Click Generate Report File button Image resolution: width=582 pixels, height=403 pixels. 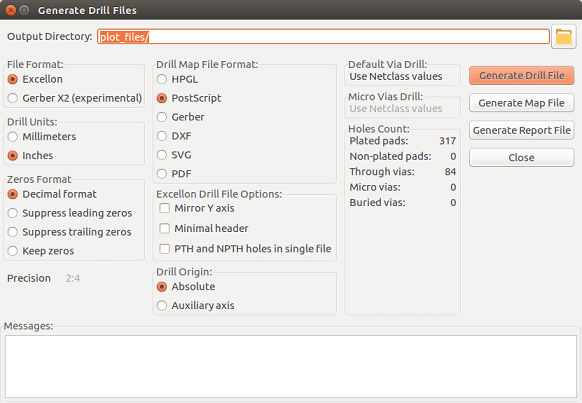coord(521,130)
